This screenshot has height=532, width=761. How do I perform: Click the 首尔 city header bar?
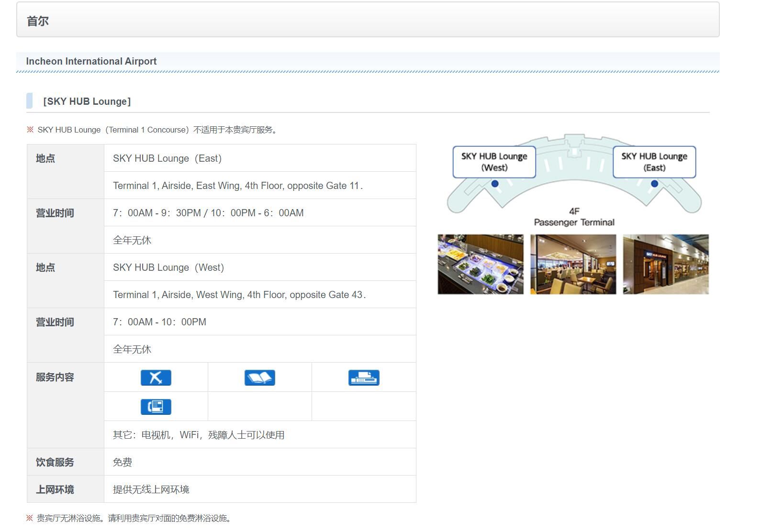pos(368,20)
